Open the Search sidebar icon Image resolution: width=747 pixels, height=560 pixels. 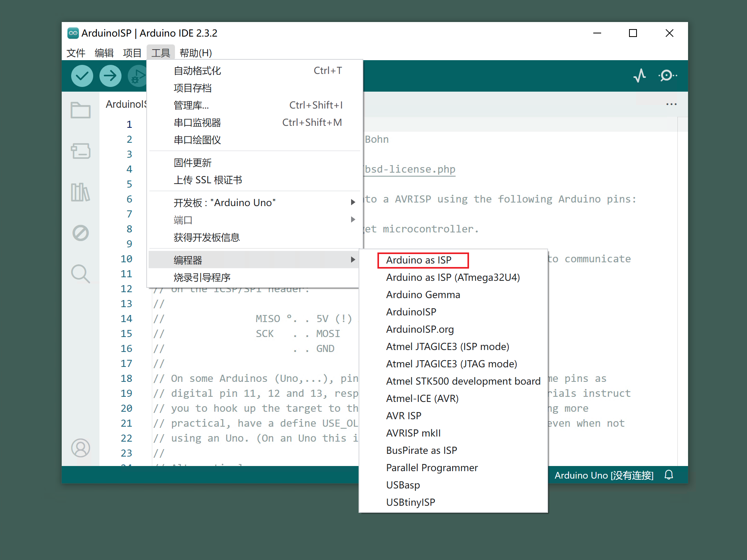81,274
